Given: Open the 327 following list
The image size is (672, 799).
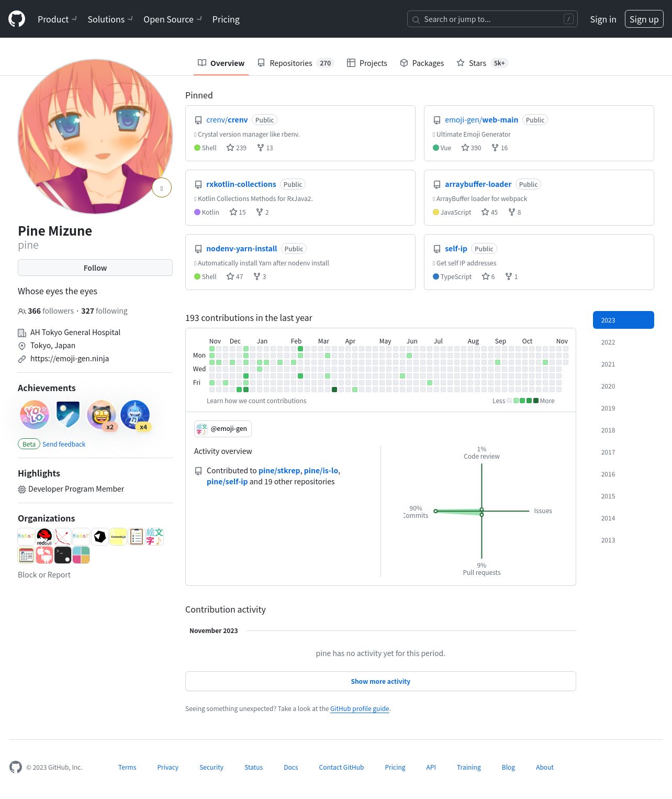Looking at the screenshot, I should [104, 311].
